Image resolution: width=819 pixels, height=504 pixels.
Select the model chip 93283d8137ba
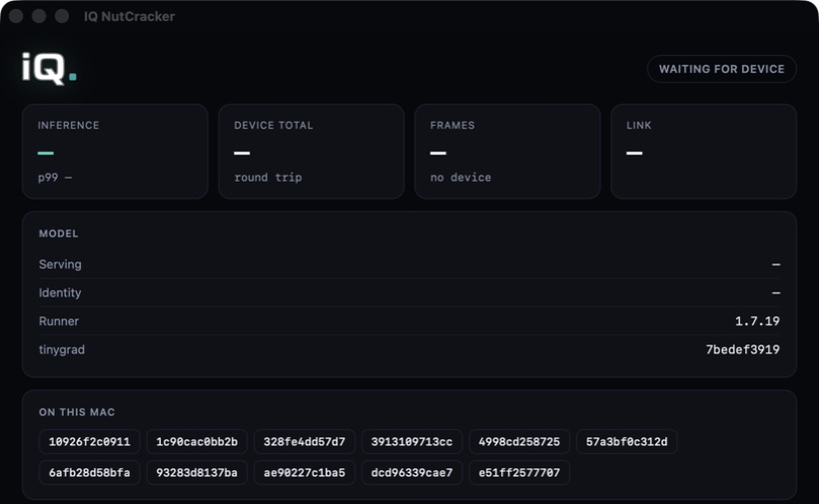197,473
